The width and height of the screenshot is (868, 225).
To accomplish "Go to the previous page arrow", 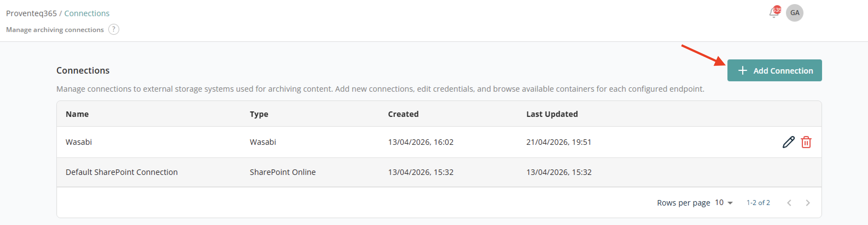I will pos(789,203).
